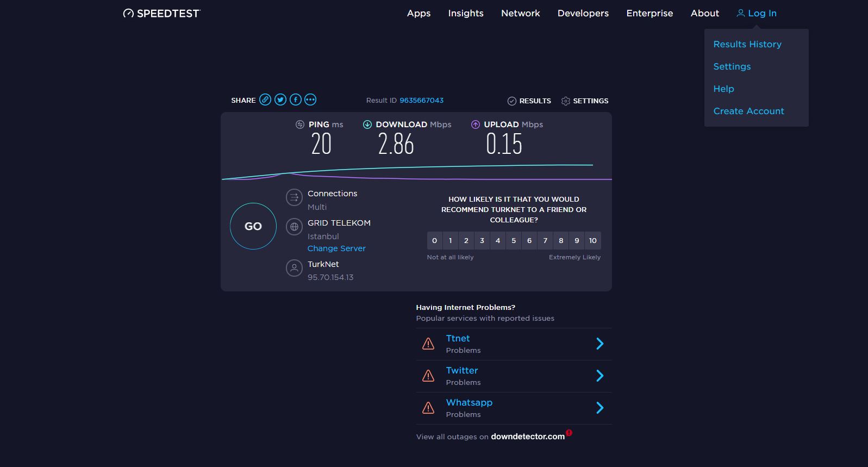This screenshot has width=868, height=467.
Task: Click Change Server link
Action: coord(336,248)
